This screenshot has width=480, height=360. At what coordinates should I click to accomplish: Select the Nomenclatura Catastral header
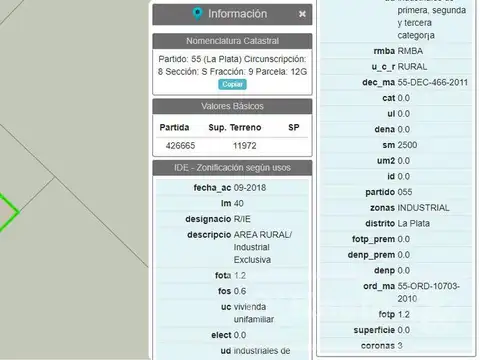[x=232, y=41]
